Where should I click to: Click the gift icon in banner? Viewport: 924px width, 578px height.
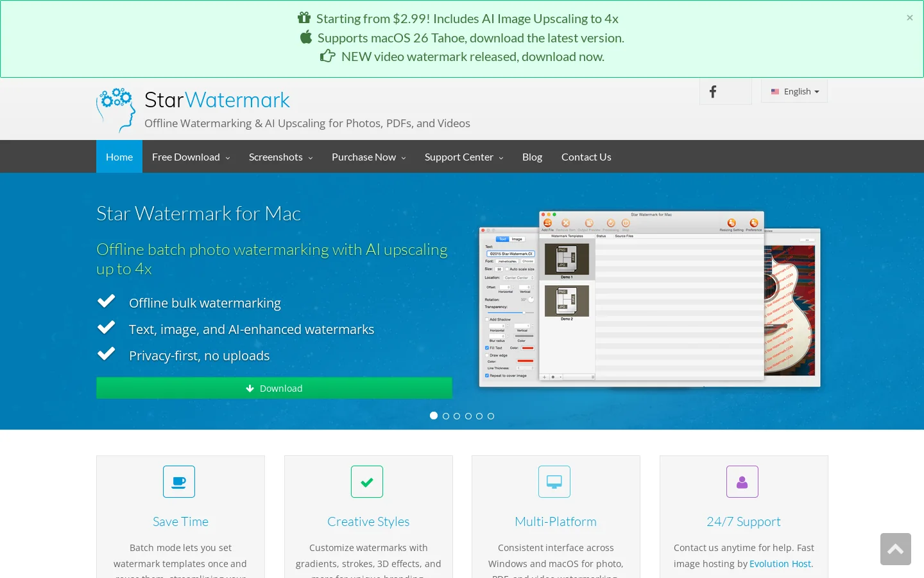(304, 18)
